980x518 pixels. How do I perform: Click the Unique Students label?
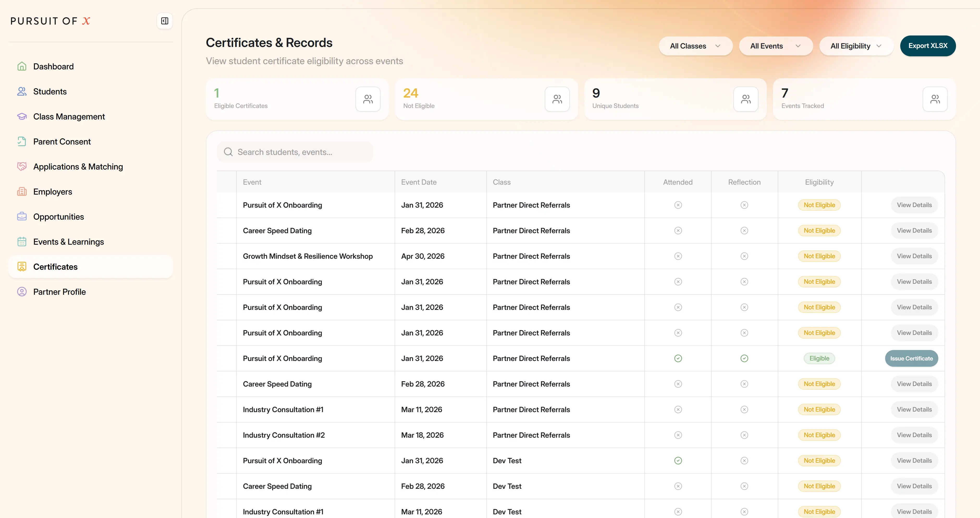click(615, 106)
